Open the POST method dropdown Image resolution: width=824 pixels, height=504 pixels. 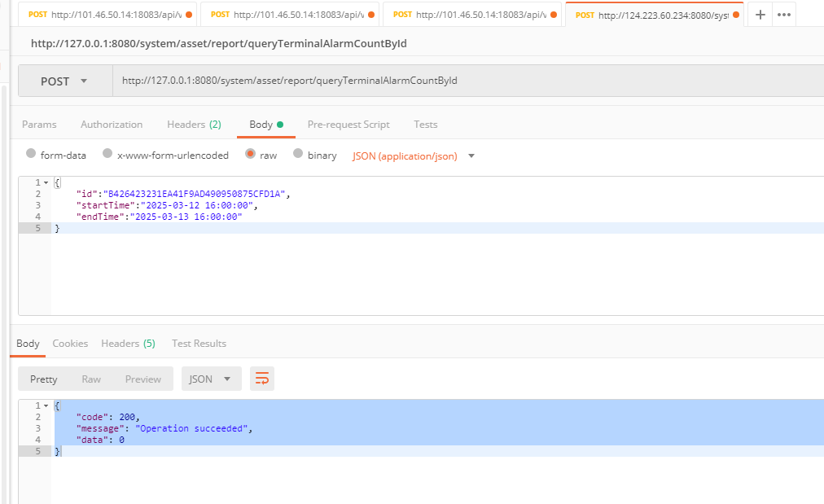(x=66, y=81)
